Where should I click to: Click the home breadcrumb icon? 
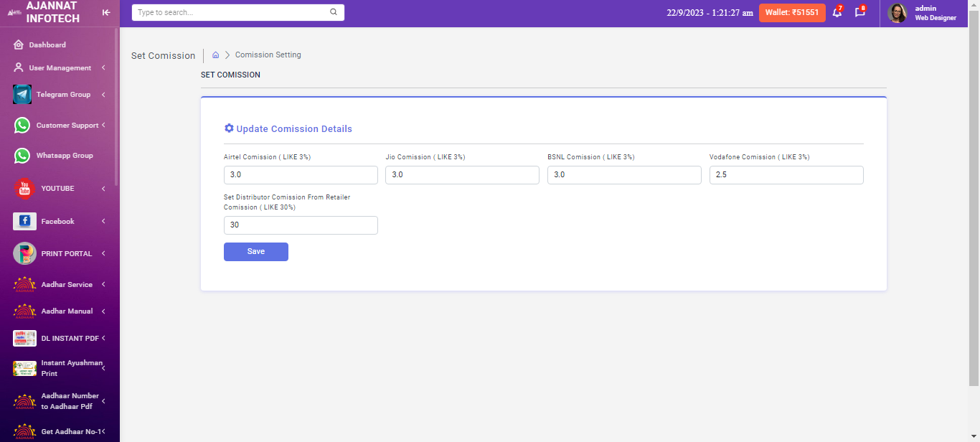click(215, 55)
